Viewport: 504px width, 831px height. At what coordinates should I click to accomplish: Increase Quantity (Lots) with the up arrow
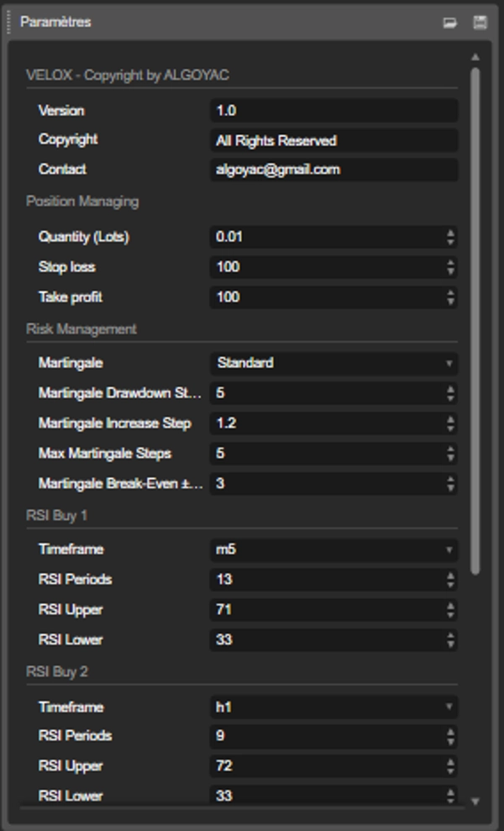pyautogui.click(x=451, y=233)
